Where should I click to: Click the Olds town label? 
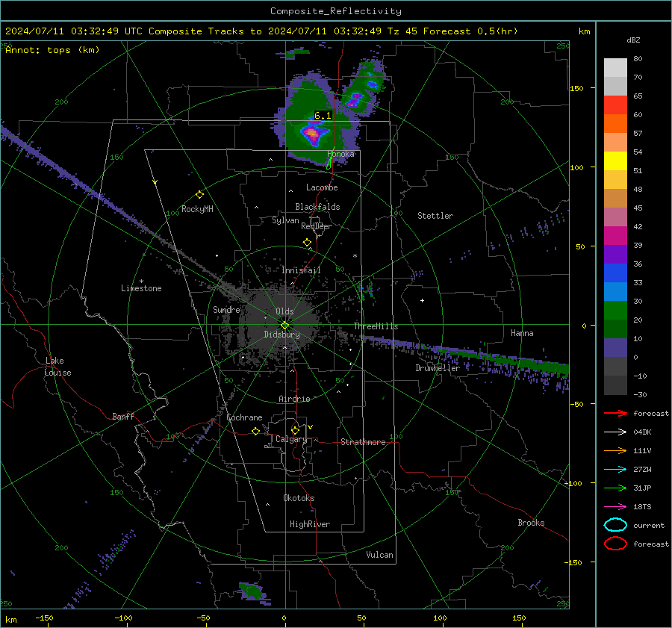[x=284, y=311]
